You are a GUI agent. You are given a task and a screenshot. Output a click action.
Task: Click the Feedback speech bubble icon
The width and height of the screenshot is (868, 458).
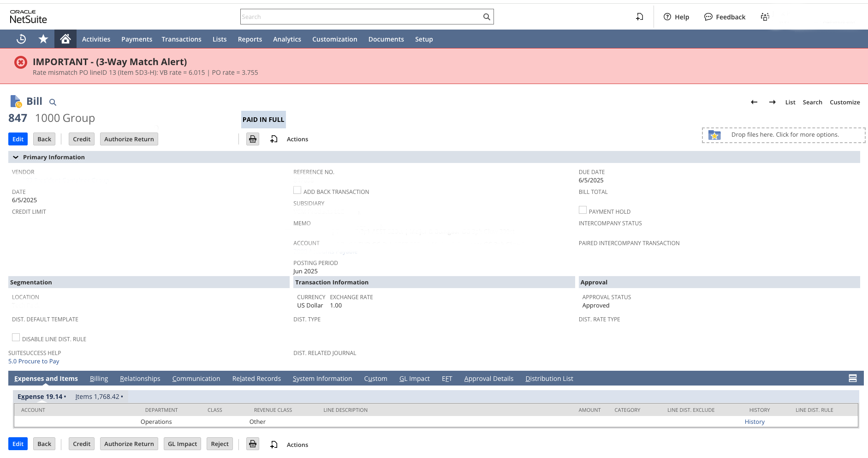click(x=708, y=17)
